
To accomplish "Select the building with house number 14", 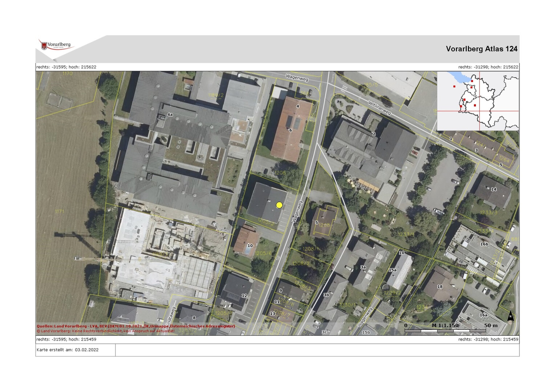I will pos(493,189).
